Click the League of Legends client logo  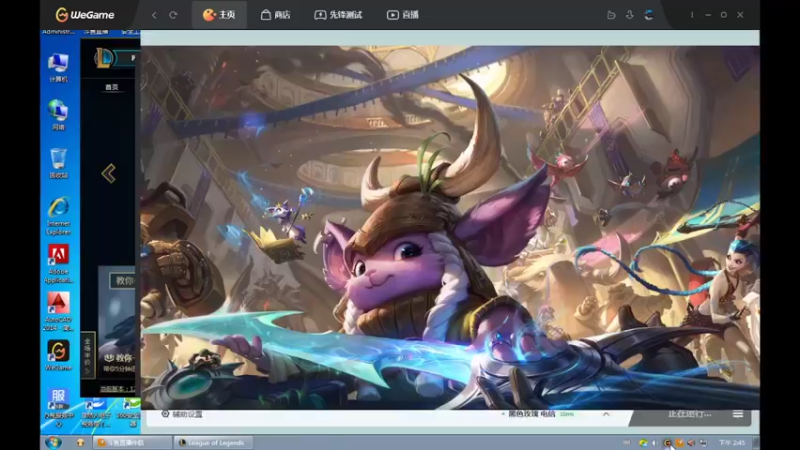(x=104, y=58)
